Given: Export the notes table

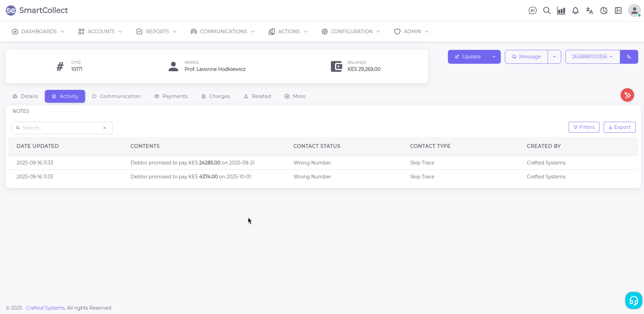Looking at the screenshot, I should coord(619,127).
